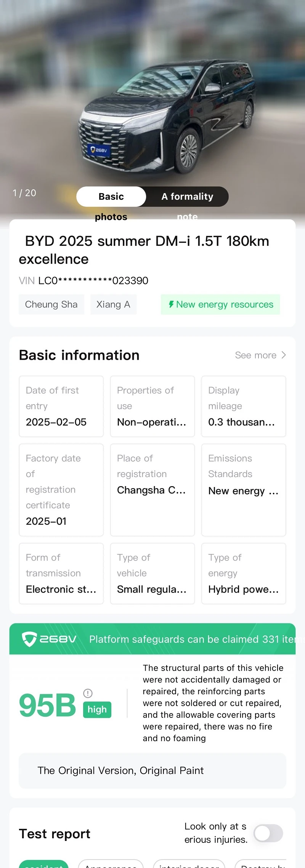Tap the green high rating badge

tap(97, 709)
